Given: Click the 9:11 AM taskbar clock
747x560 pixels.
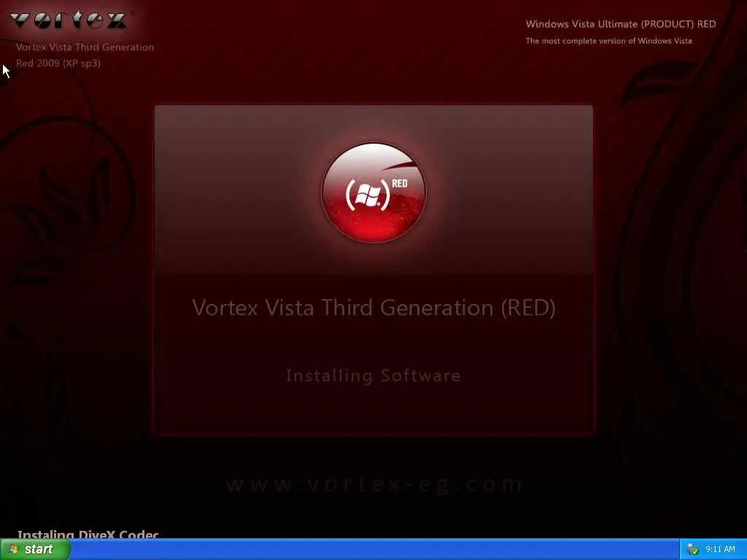Looking at the screenshot, I should pos(720,550).
